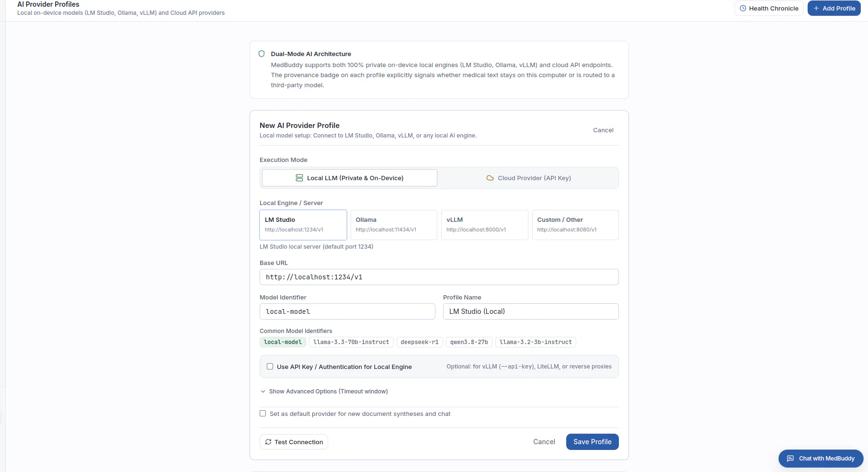Click the clock icon in Health Chronicle
868x472 pixels.
[743, 8]
